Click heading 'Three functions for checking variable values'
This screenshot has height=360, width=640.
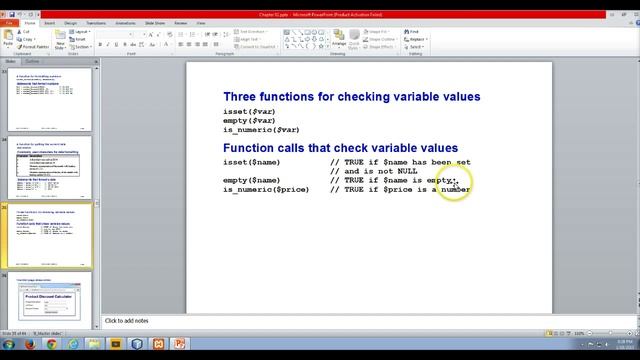pos(351,97)
